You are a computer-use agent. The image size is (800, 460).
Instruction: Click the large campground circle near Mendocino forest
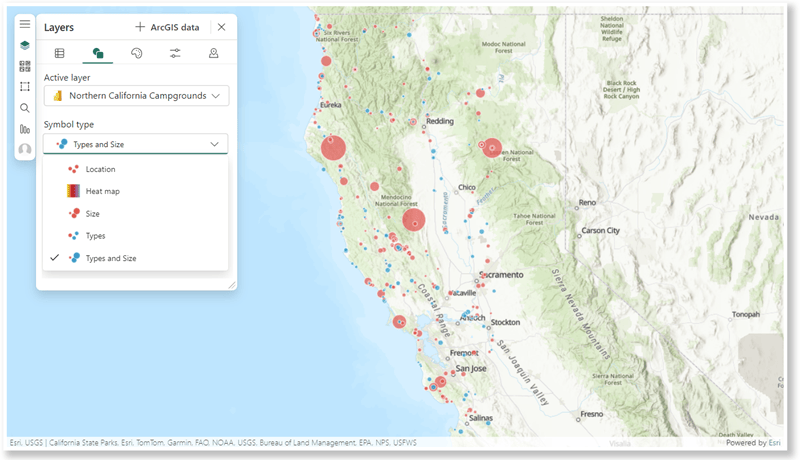point(414,220)
